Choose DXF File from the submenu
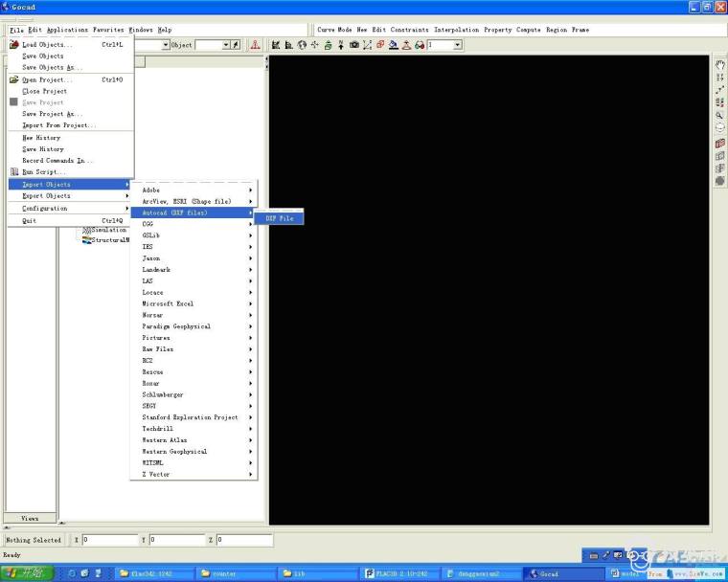The image size is (728, 582). (279, 218)
